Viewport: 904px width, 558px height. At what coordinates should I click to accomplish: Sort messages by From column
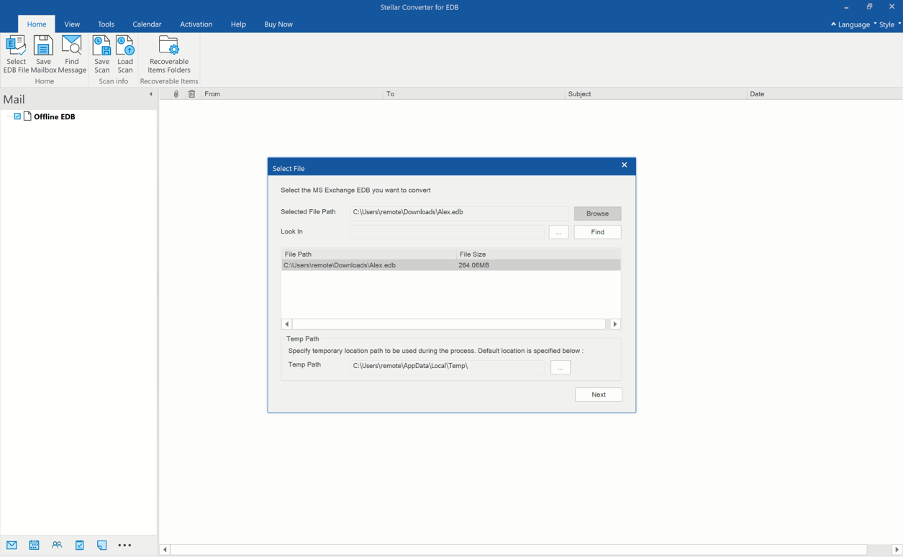(x=292, y=94)
